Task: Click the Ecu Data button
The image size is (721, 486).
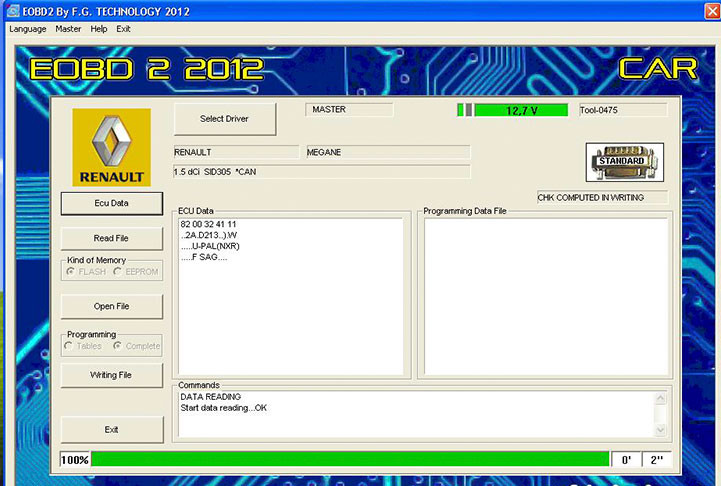Action: point(112,203)
